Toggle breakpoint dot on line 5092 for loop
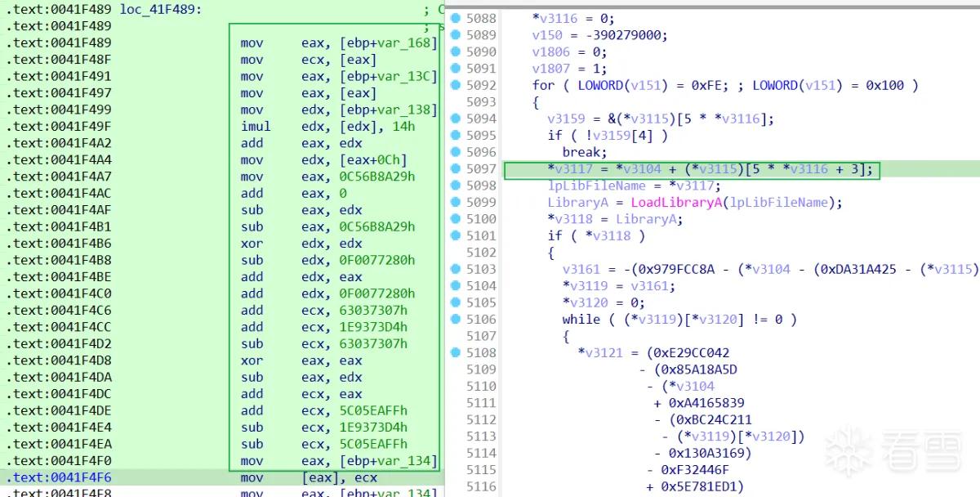 [456, 85]
